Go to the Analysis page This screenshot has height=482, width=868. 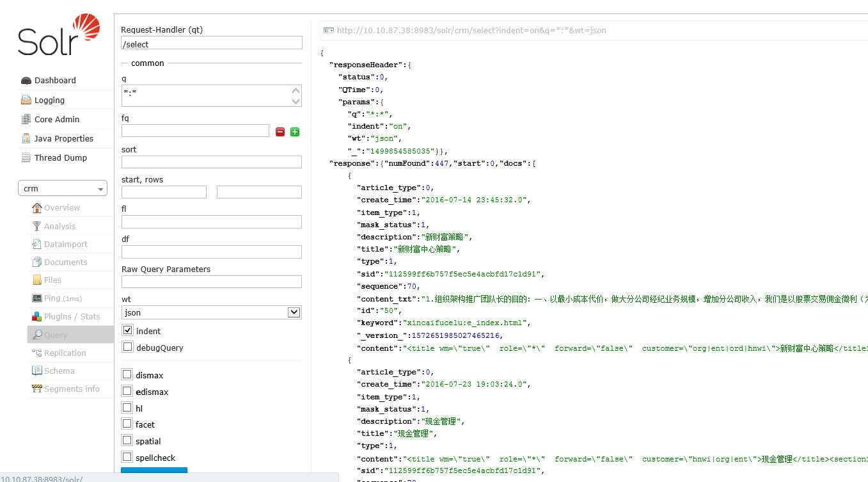(x=59, y=226)
